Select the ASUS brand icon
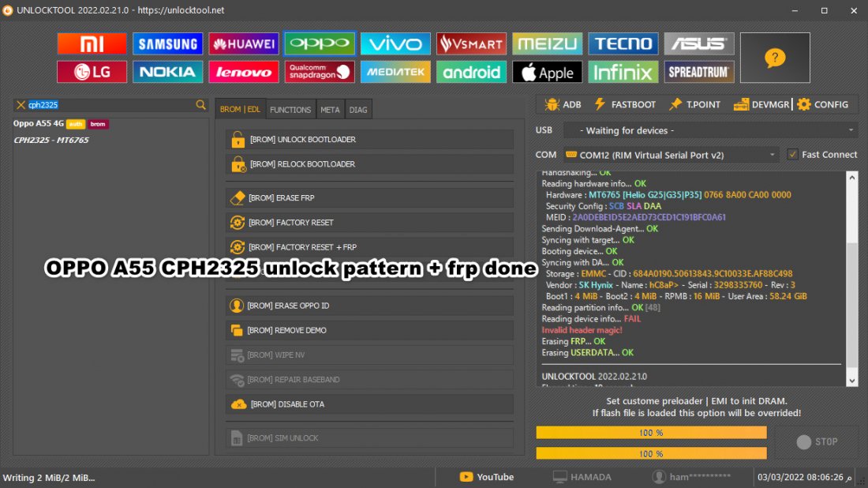This screenshot has height=488, width=868. click(699, 43)
